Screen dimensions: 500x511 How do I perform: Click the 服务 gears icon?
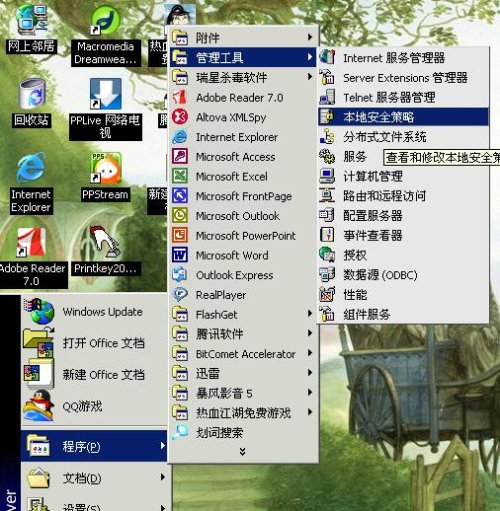[327, 156]
